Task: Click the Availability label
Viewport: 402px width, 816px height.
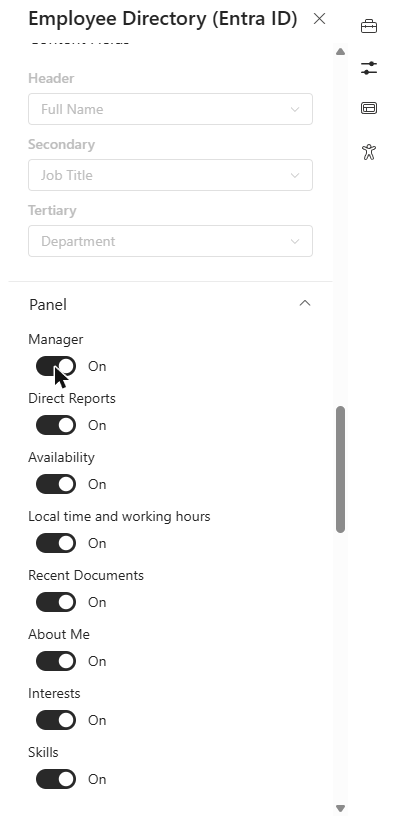Action: pyautogui.click(x=61, y=457)
